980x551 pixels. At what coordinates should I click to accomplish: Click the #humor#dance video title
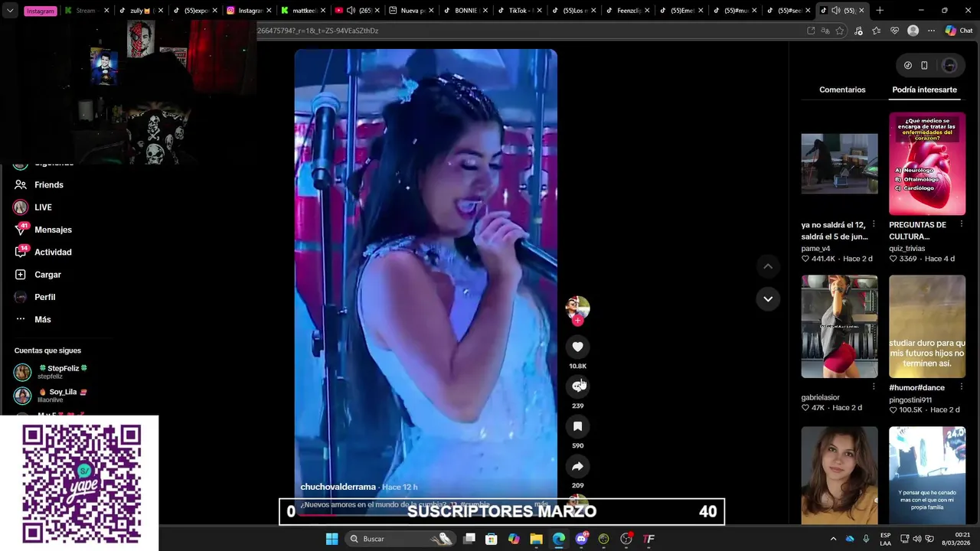click(916, 388)
